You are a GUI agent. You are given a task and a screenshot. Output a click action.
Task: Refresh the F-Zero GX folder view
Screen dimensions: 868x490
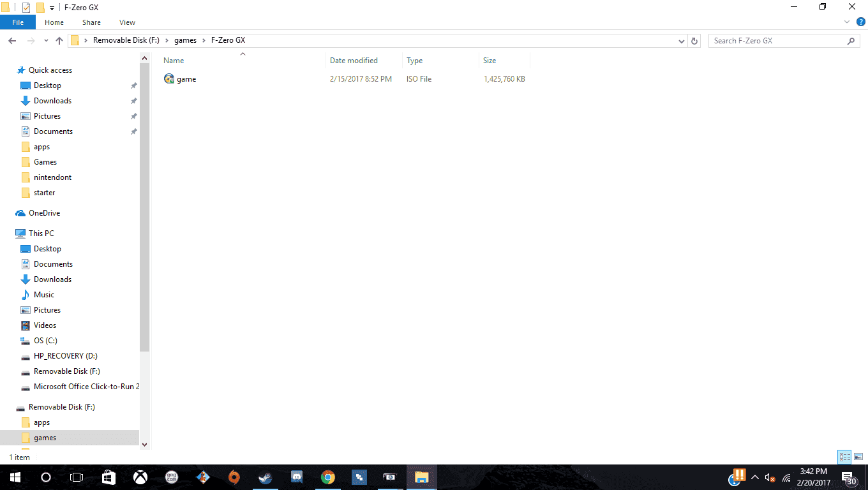(694, 41)
